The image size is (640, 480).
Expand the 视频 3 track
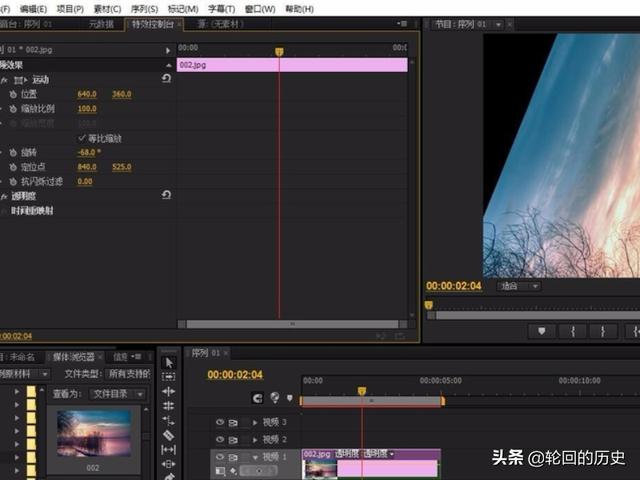[255, 422]
